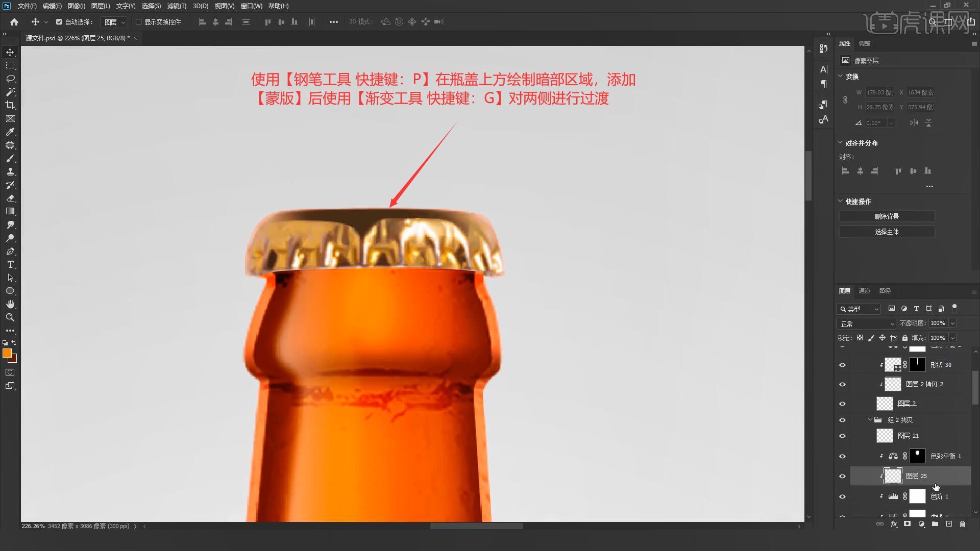
Task: Click the delete layer trash icon
Action: click(962, 524)
